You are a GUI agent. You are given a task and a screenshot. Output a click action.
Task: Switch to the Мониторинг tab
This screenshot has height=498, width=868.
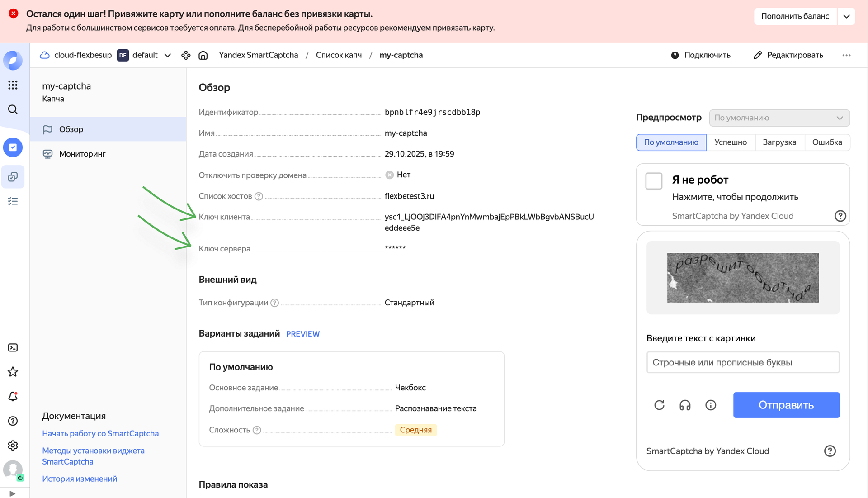[82, 153]
